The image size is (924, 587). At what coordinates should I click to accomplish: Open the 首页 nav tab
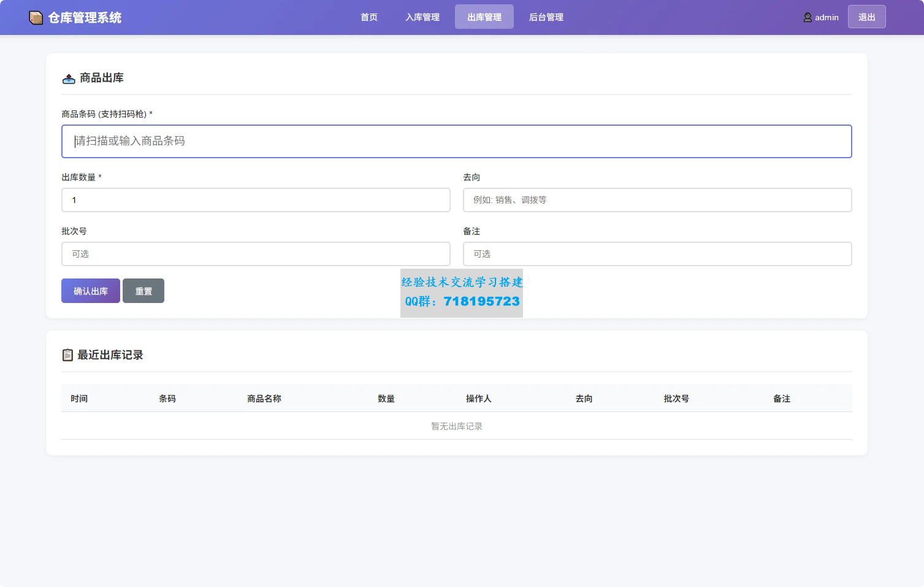point(369,17)
